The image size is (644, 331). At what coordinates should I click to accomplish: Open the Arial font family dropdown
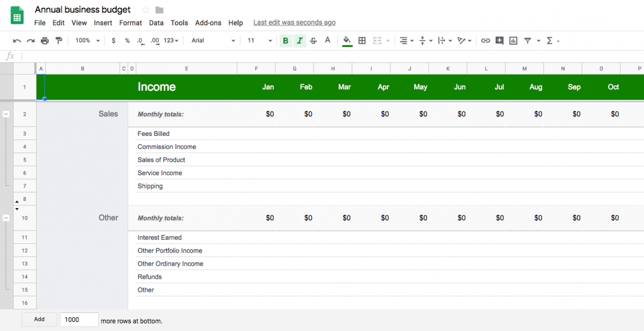tap(213, 41)
